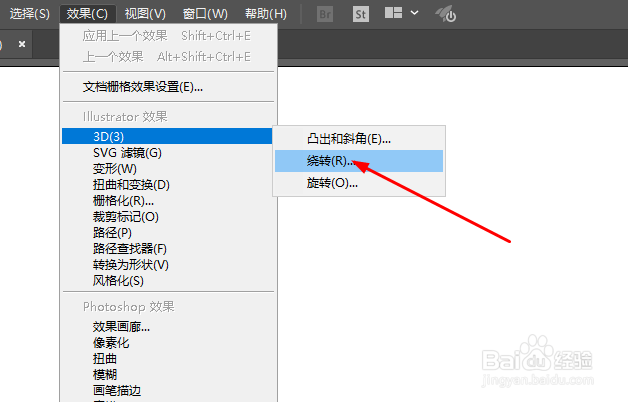Open the SVG 滤镜(G) submenu

167,153
